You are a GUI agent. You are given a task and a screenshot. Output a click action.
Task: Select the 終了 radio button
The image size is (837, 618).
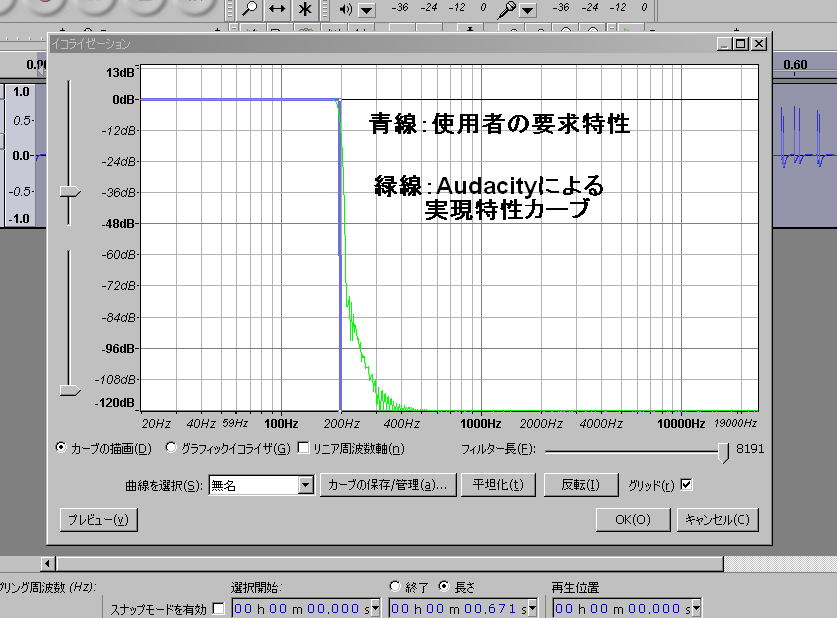[395, 587]
